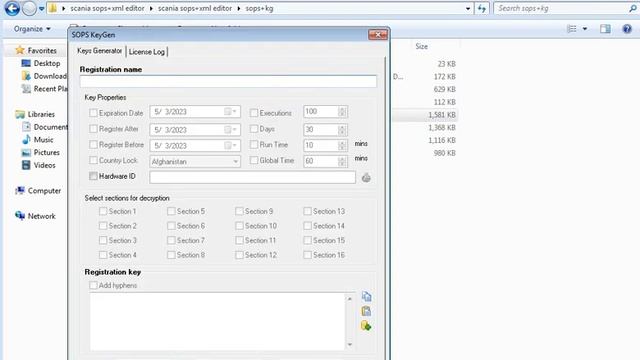Open Expiration Date calendar dropdown

[231, 111]
